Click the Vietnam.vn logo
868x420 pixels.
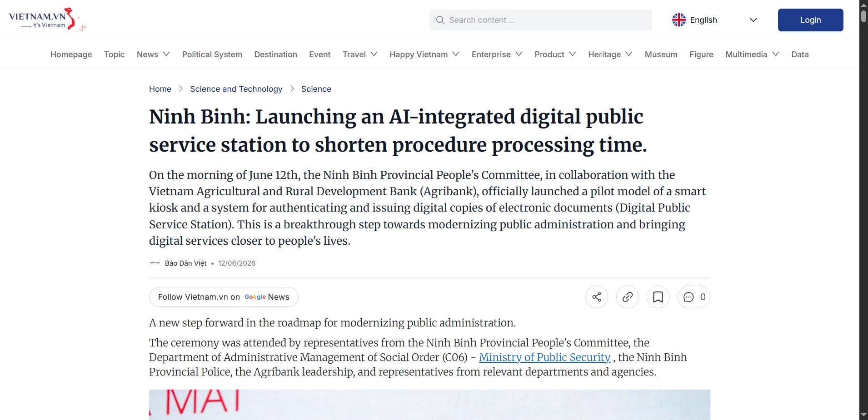[x=47, y=20]
